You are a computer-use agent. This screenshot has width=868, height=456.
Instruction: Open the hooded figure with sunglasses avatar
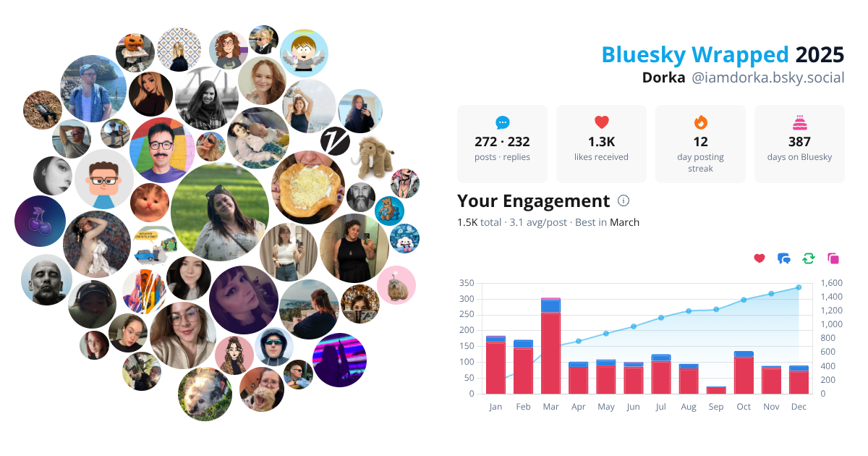click(273, 347)
